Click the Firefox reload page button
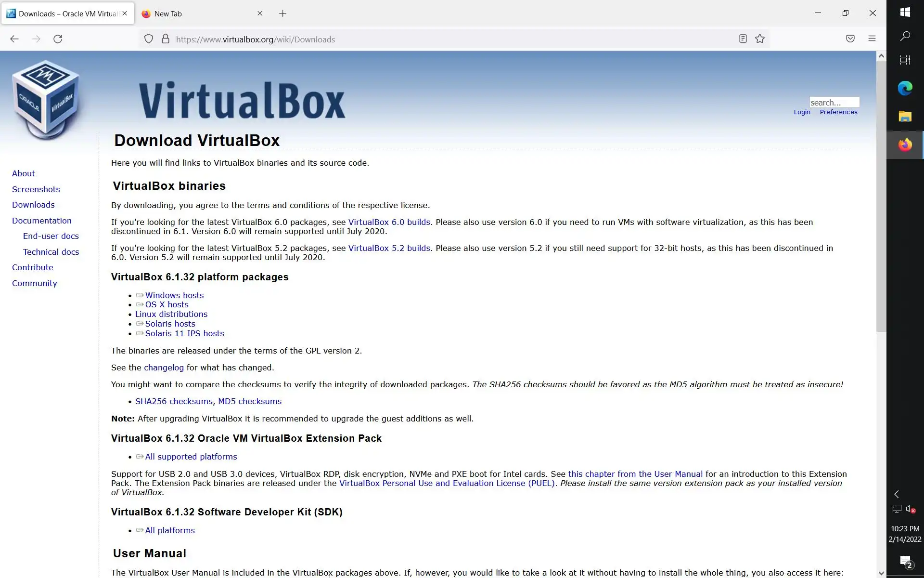924x578 pixels. pyautogui.click(x=58, y=39)
